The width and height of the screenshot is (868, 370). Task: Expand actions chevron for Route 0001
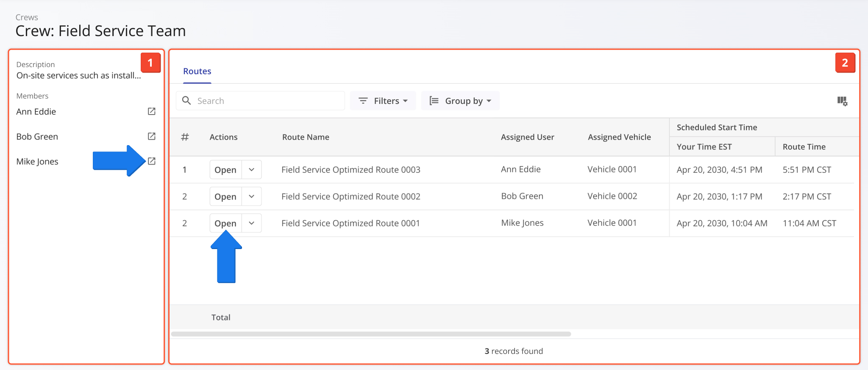[x=252, y=223]
